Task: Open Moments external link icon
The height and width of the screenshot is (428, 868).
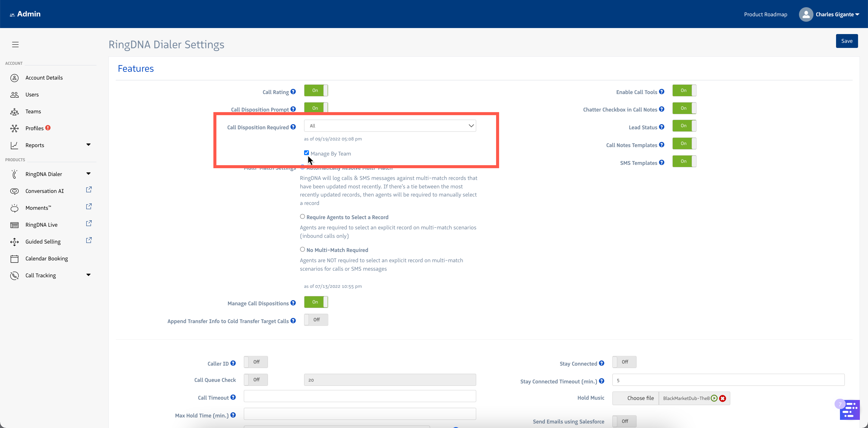Action: click(89, 206)
